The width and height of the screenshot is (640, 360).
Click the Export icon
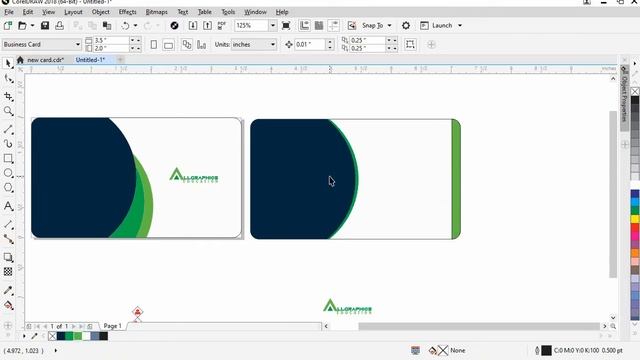[x=207, y=25]
